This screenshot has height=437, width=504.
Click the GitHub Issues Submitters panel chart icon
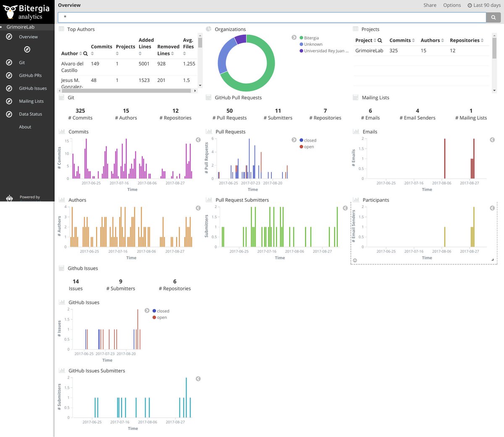pyautogui.click(x=62, y=371)
